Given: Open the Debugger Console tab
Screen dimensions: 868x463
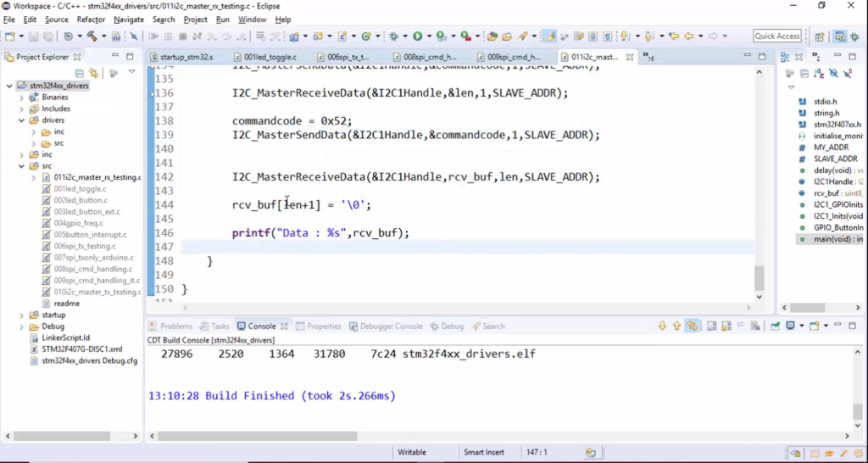Looking at the screenshot, I should point(386,326).
